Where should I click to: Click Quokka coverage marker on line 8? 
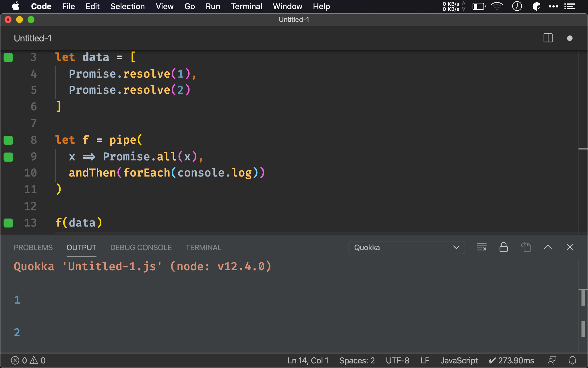click(8, 140)
